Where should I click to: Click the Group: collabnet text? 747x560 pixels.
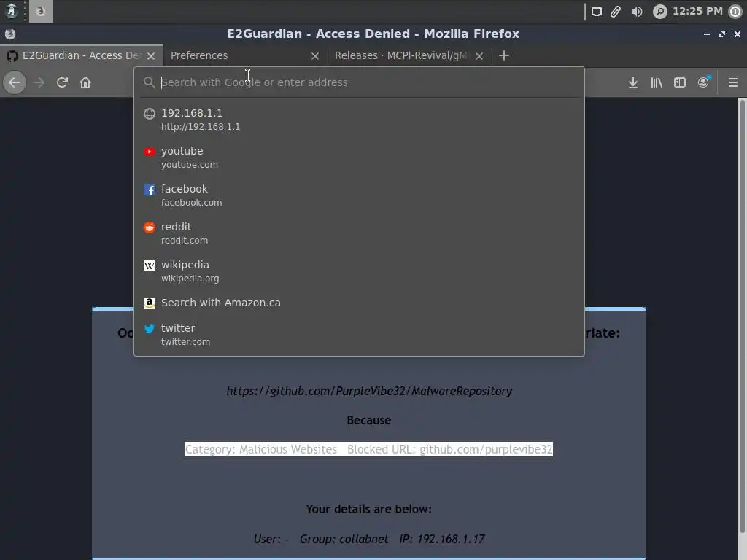point(344,539)
